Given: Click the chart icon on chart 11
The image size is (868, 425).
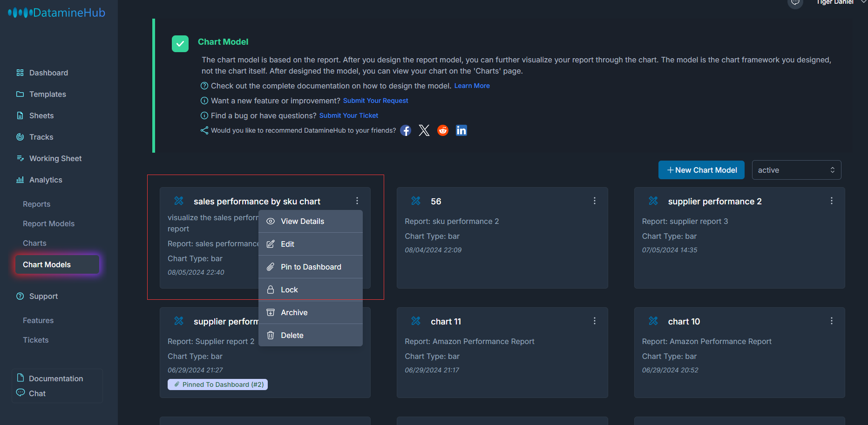Looking at the screenshot, I should point(416,321).
